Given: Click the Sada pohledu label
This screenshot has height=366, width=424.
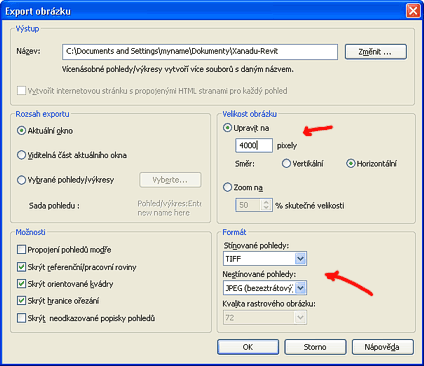Looking at the screenshot, I should pos(54,206).
